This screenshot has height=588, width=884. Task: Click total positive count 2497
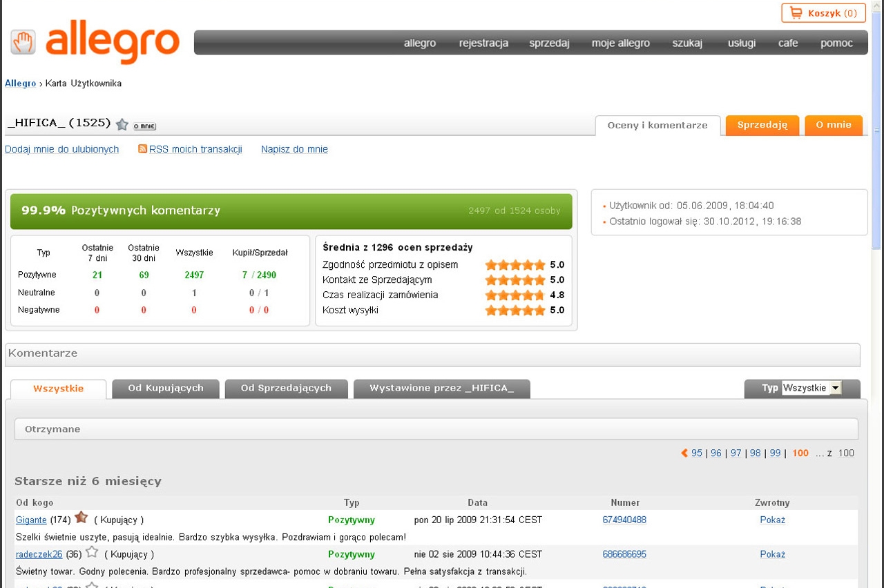[194, 275]
